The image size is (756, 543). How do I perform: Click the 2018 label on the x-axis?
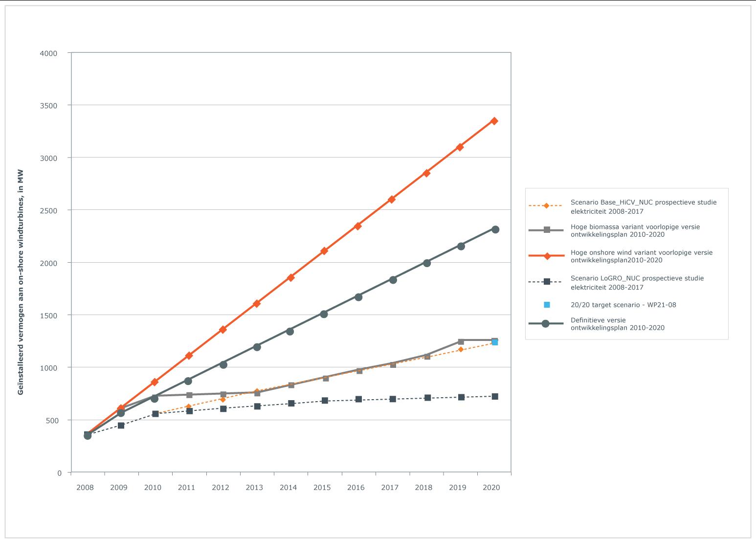click(x=423, y=488)
